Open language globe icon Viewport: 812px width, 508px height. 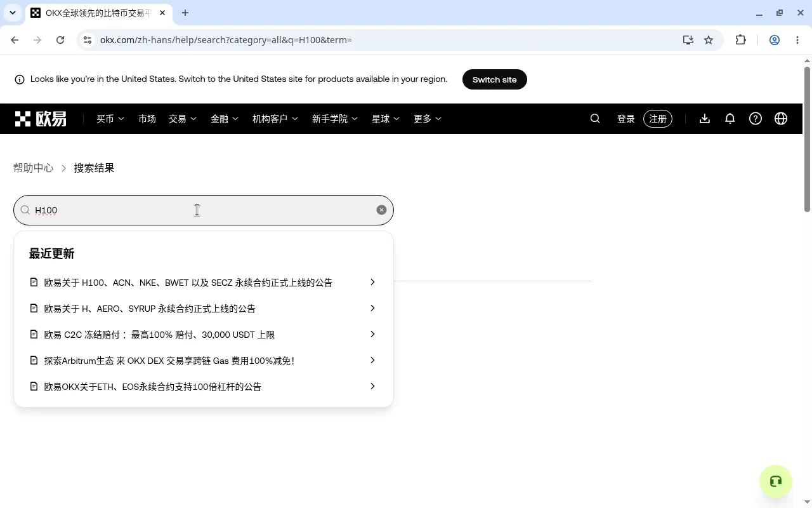pos(781,119)
